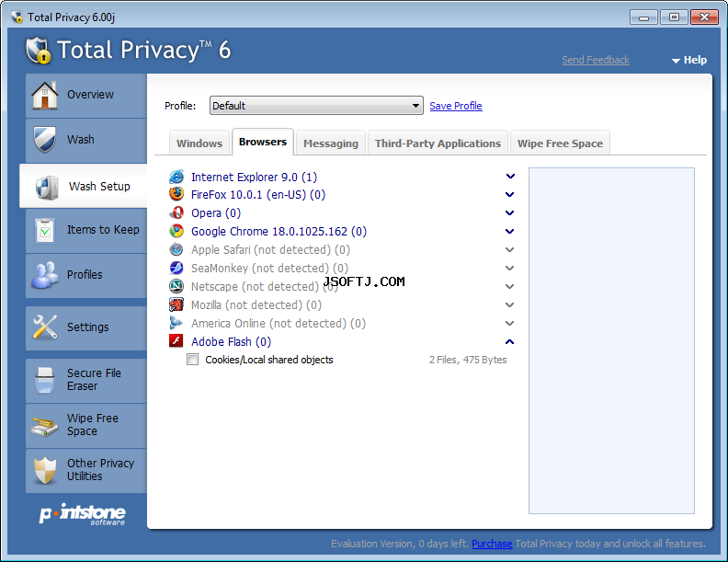
Task: Click the '2 Files, 475 Bytes' text
Action: coord(468,360)
